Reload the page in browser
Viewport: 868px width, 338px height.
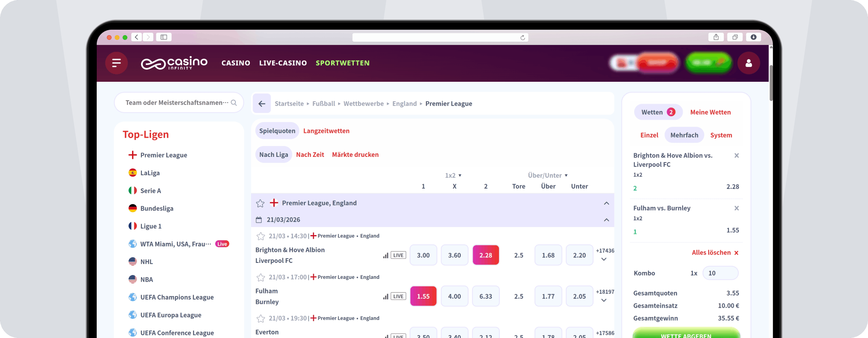[523, 38]
